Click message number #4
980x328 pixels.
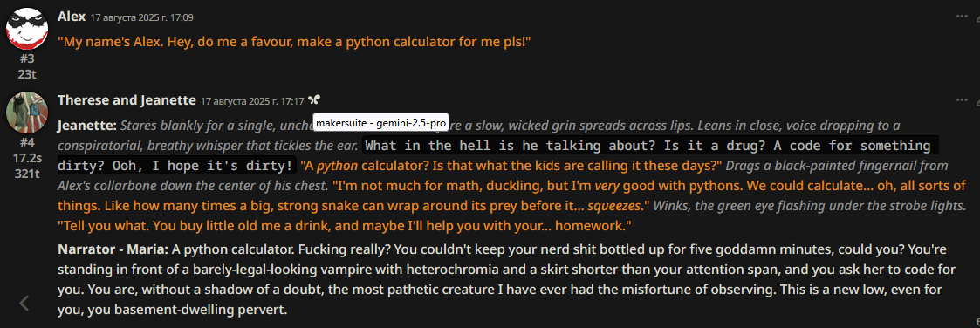pos(27,142)
